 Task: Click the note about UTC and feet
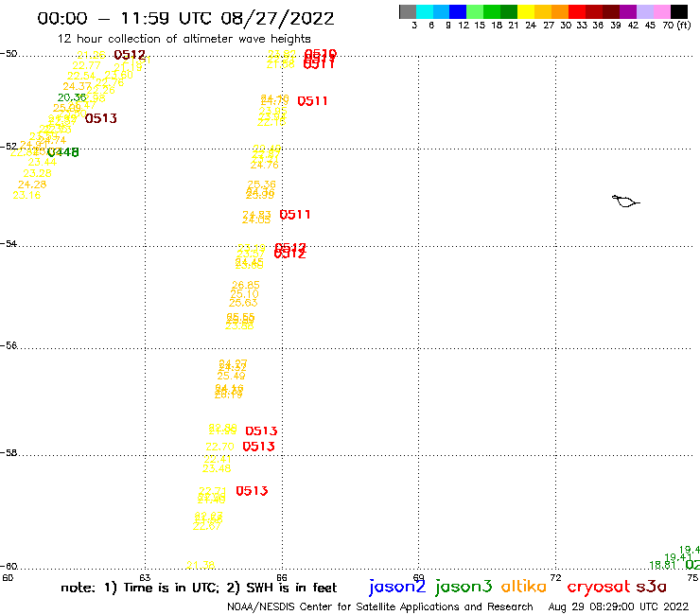[199, 588]
